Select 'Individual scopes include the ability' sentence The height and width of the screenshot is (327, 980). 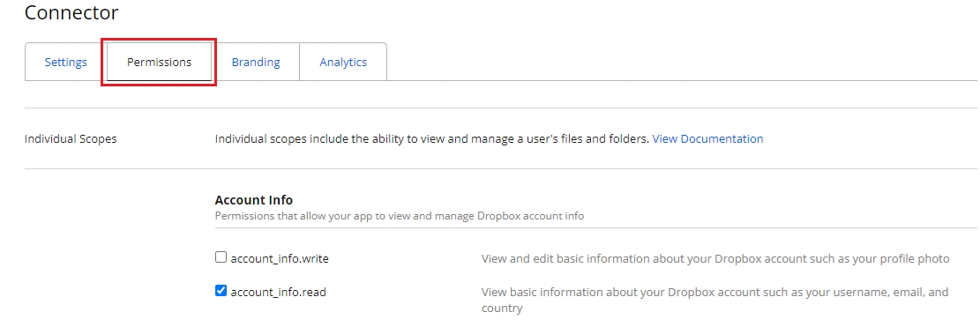[432, 138]
